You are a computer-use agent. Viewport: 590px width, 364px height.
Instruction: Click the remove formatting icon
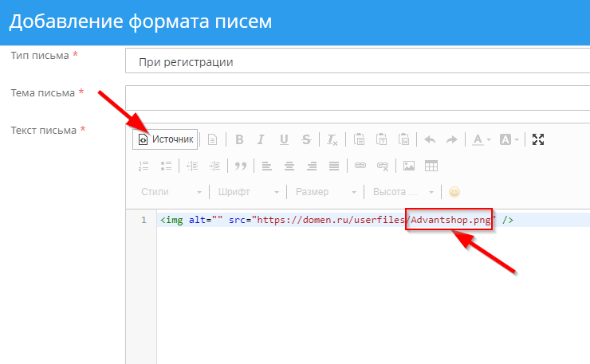tap(332, 139)
